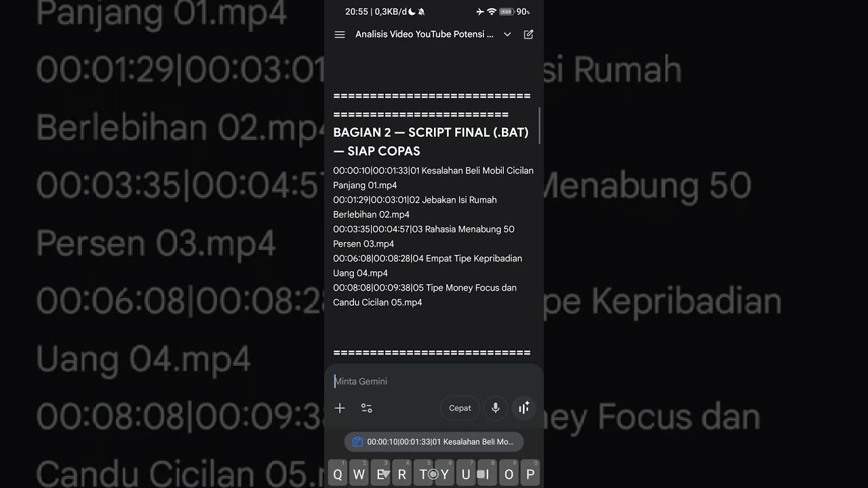Start Gemini Live with sparkle bars icon
The image size is (868, 488).
click(524, 408)
